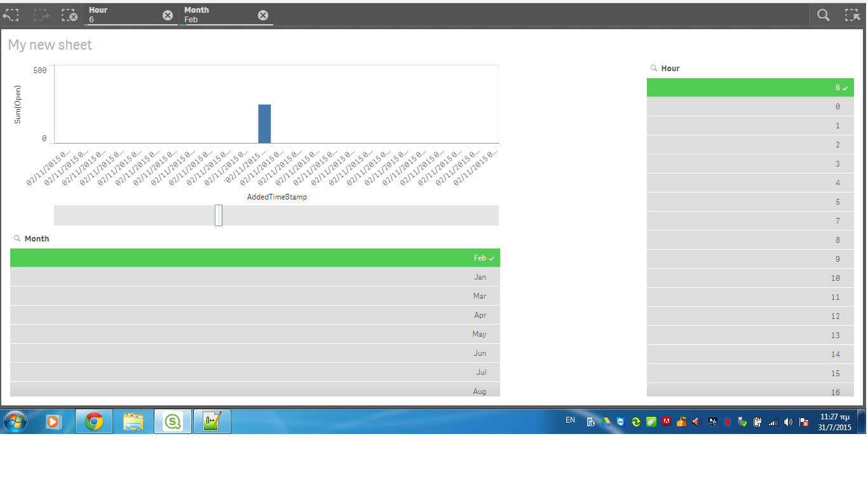Screen dimensions: 868x488
Task: Click the Show Desktop strip on taskbar
Action: (x=862, y=421)
